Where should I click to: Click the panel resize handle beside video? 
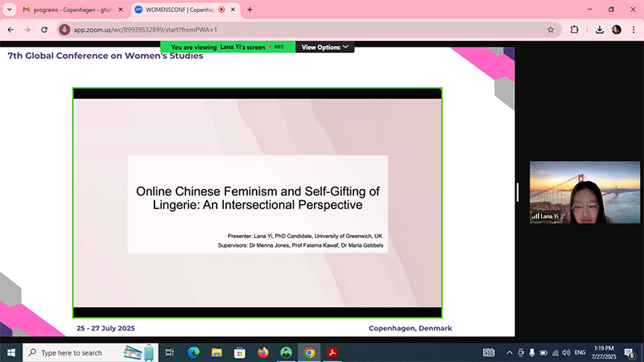[518, 192]
